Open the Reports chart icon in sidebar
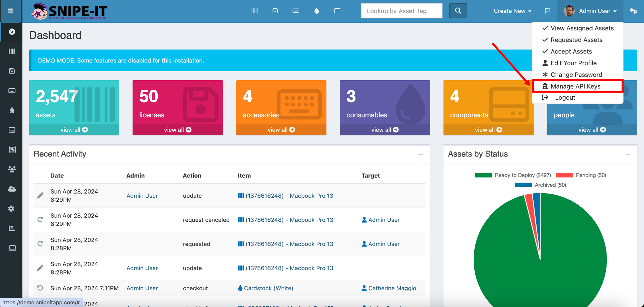 pos(12,228)
